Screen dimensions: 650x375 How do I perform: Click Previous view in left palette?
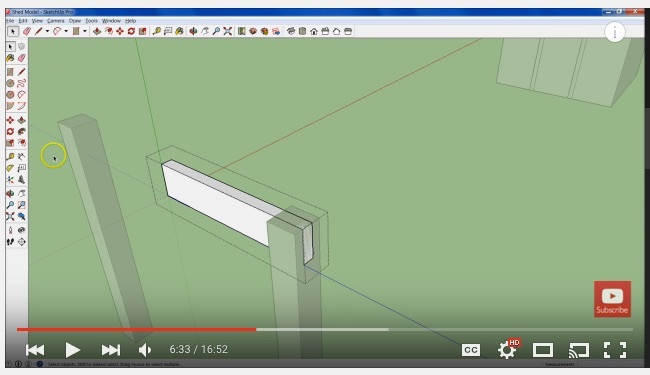22,217
